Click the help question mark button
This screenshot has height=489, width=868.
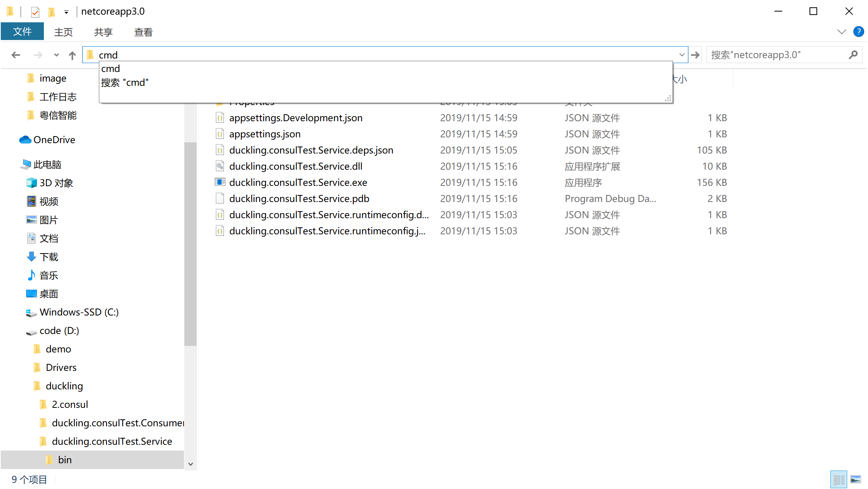click(858, 32)
